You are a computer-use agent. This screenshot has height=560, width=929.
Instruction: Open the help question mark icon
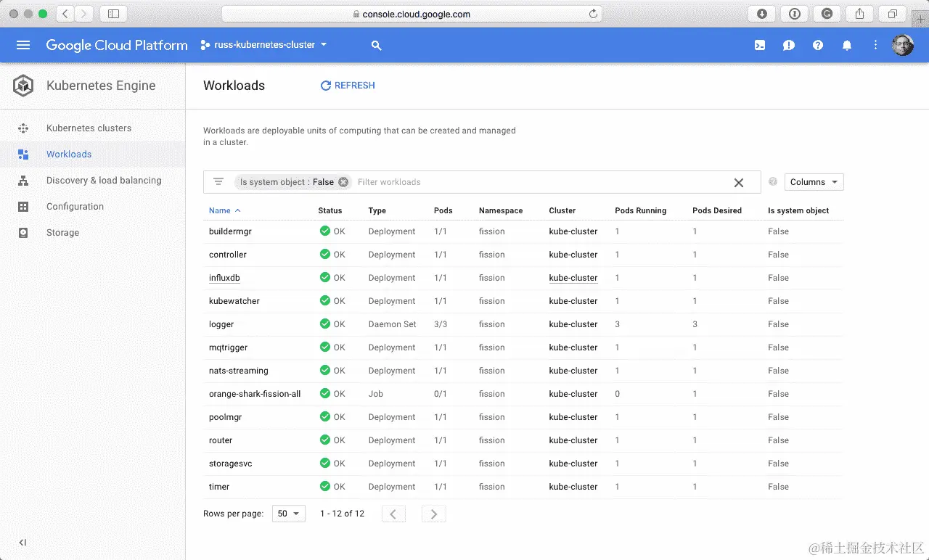(818, 45)
